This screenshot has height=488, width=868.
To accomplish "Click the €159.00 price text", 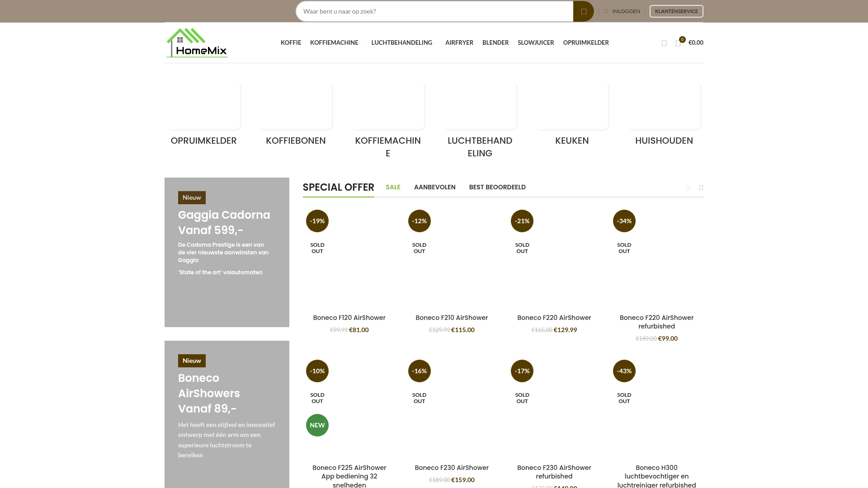I will coord(463,480).
